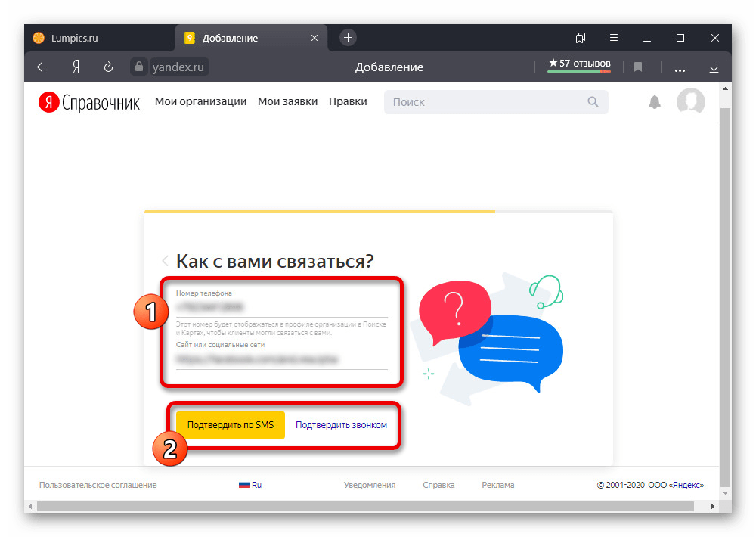This screenshot has width=756, height=537.
Task: Click the search magnifier icon
Action: [593, 102]
